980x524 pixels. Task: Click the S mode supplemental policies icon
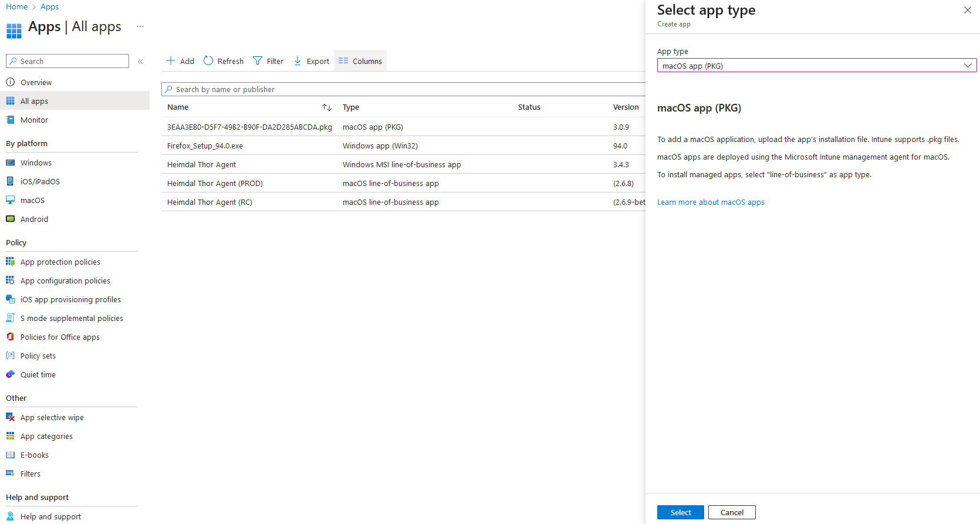coord(11,318)
